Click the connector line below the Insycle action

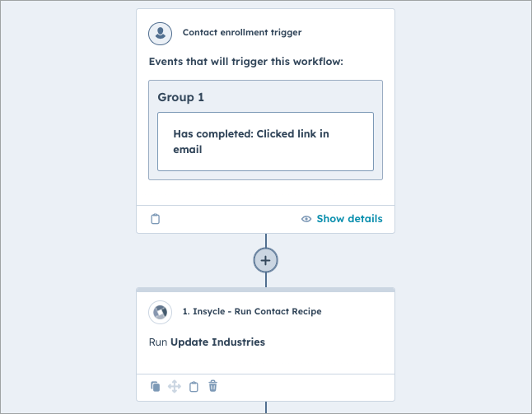click(265, 407)
